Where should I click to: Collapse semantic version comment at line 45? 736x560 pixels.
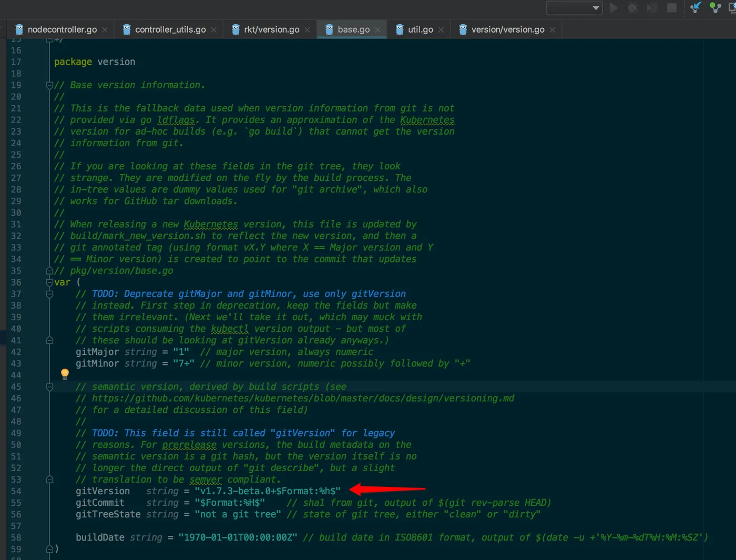49,386
